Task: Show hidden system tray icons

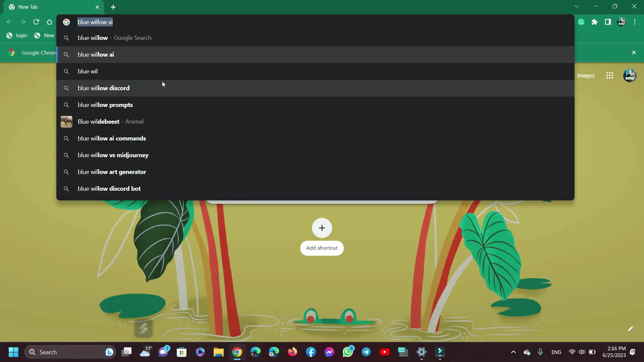Action: (514, 352)
